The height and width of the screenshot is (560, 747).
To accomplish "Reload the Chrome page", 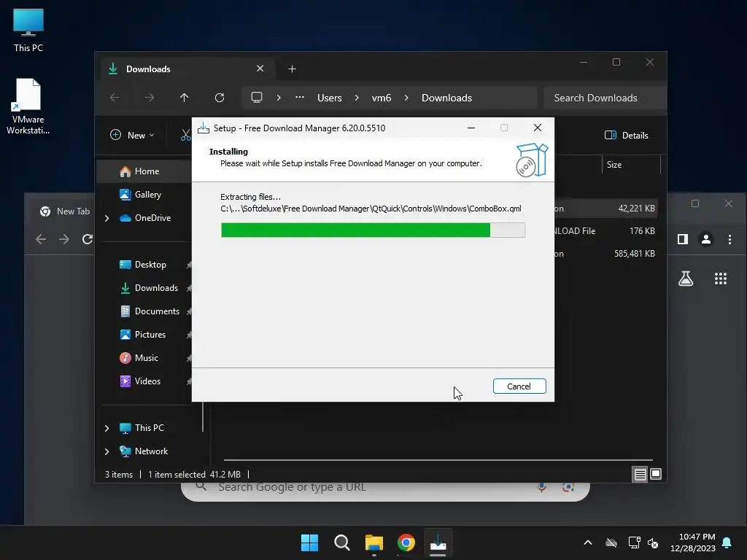I will pyautogui.click(x=88, y=239).
